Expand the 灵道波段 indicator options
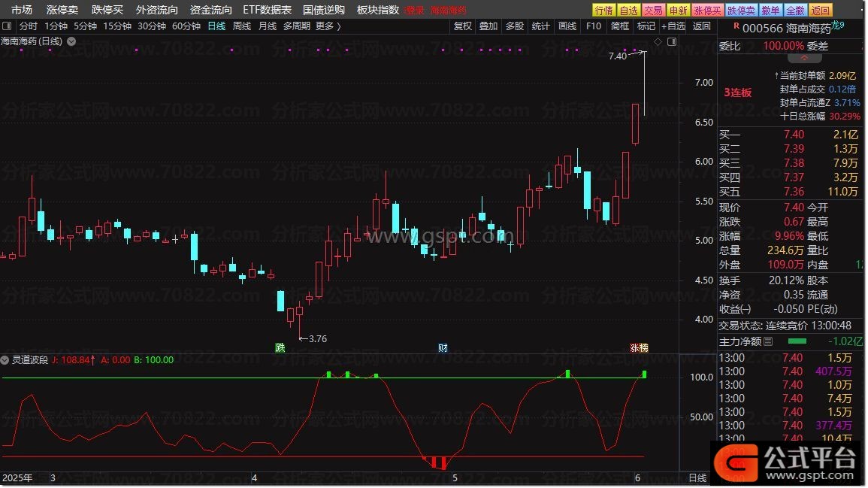Viewport: 868px width, 488px height. [x=5, y=360]
